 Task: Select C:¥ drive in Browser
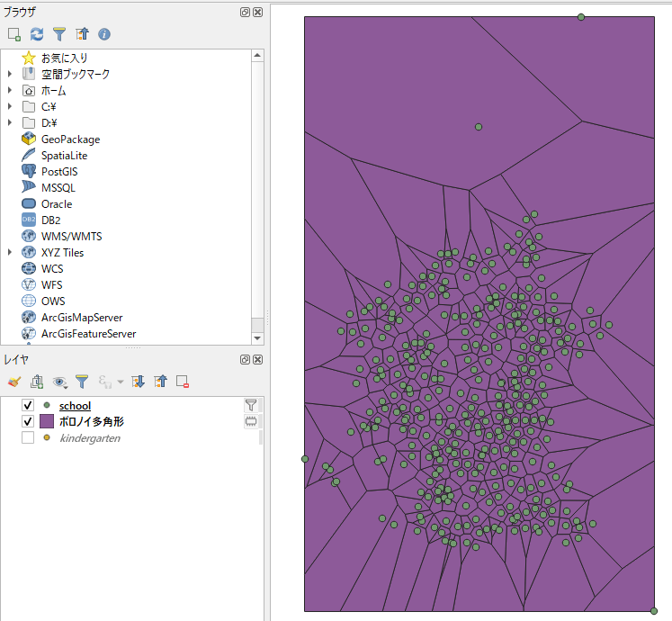[x=49, y=107]
